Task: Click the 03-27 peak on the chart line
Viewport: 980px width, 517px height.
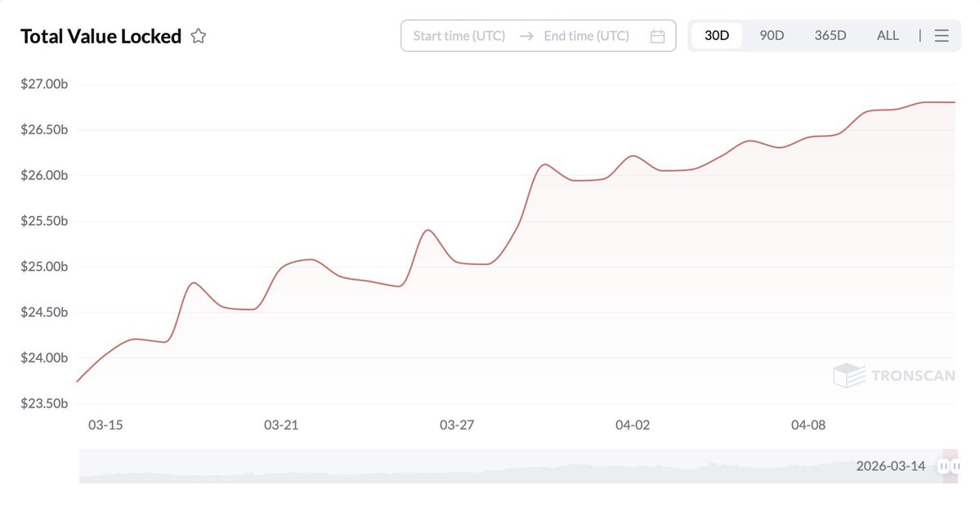Action: click(x=427, y=230)
